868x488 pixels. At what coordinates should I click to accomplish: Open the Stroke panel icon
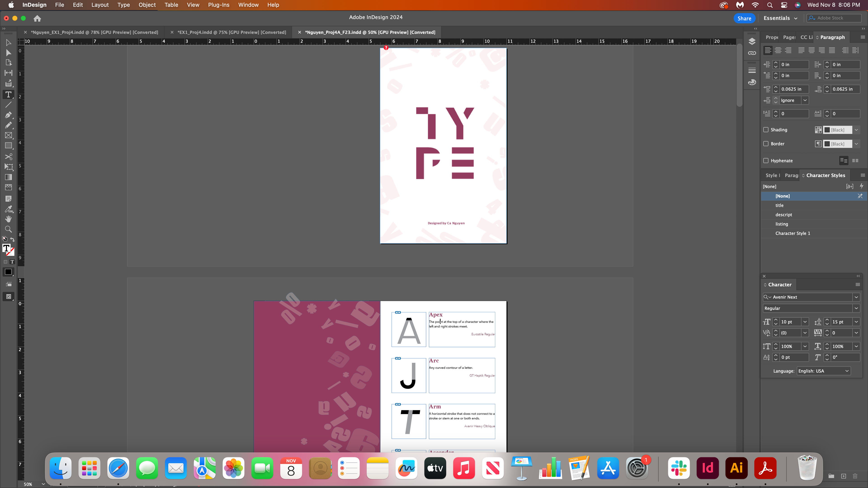click(x=752, y=70)
